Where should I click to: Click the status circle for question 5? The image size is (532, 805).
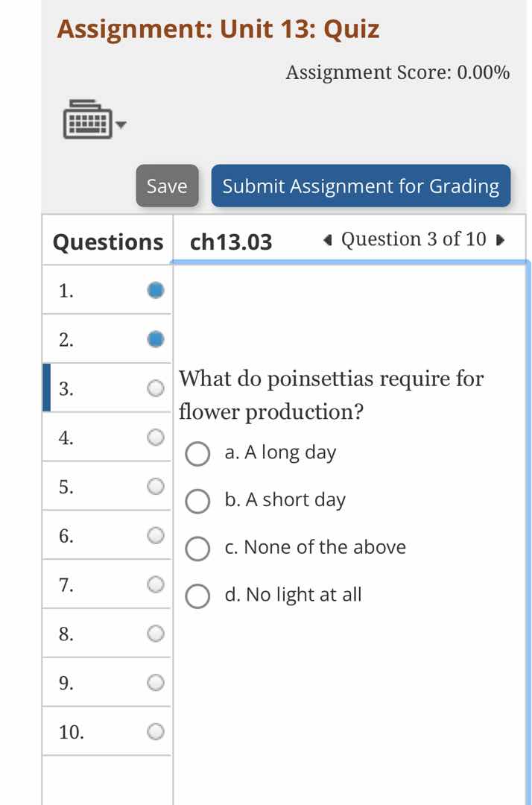(155, 487)
